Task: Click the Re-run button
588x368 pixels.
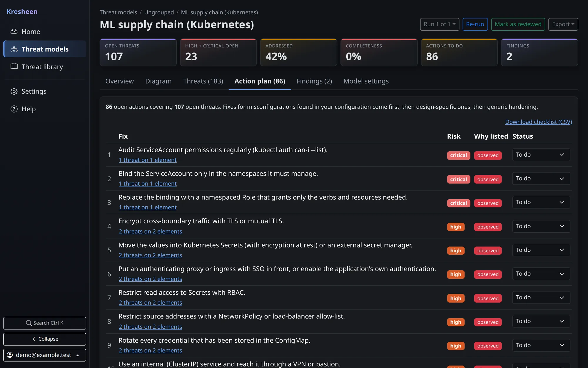Action: coord(475,24)
